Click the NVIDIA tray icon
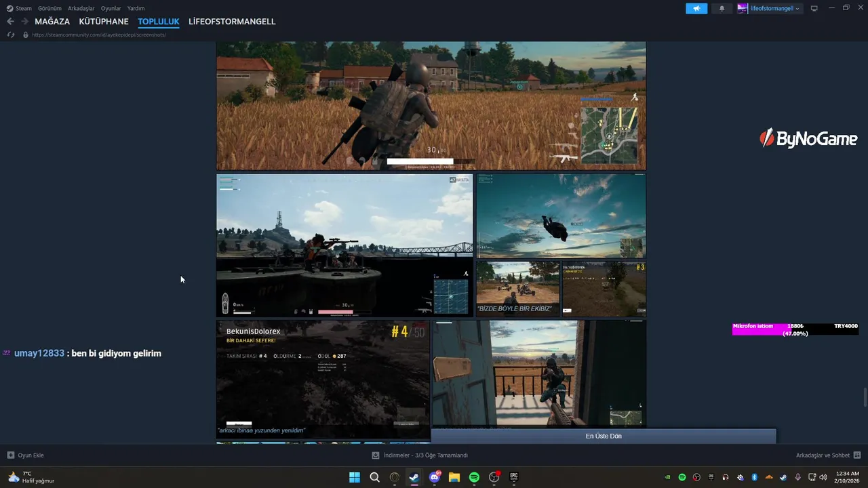The image size is (868, 488). (668, 477)
